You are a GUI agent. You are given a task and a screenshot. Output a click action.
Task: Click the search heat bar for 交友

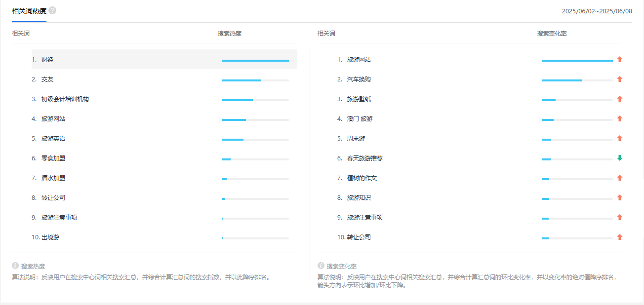255,80
